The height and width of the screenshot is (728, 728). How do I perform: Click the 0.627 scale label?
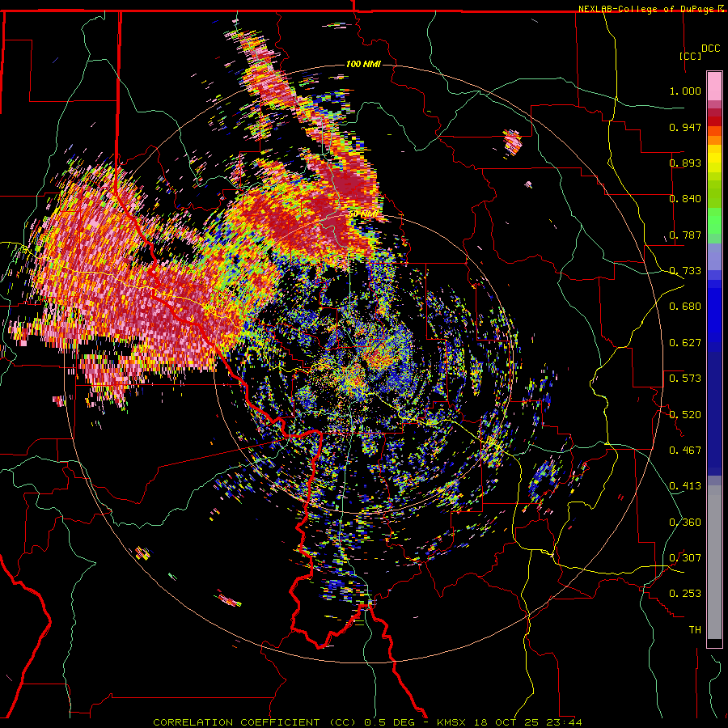(685, 343)
